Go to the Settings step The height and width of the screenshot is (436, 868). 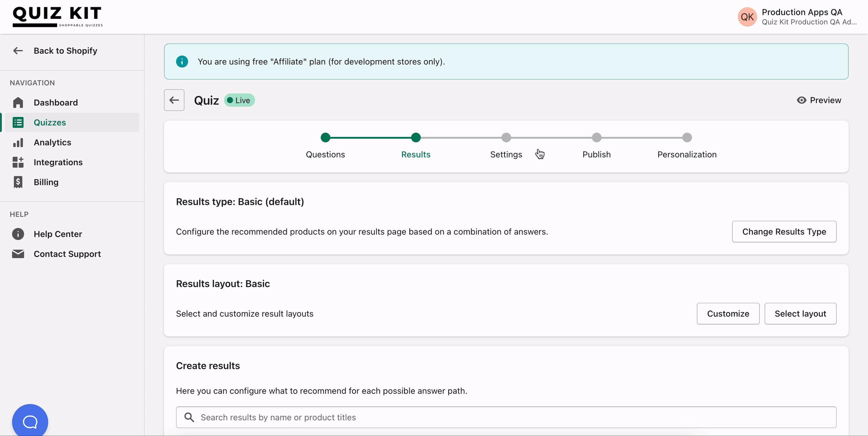pos(506,154)
